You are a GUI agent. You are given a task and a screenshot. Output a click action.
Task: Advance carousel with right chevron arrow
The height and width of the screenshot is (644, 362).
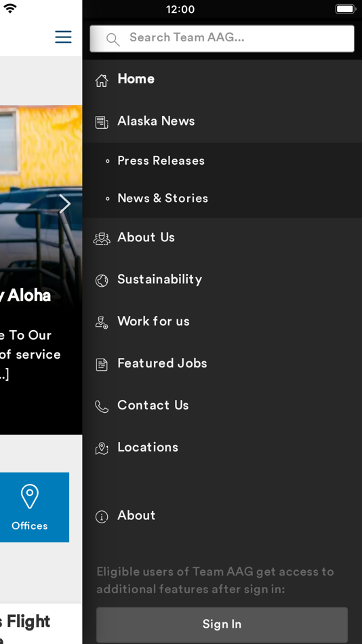(65, 204)
